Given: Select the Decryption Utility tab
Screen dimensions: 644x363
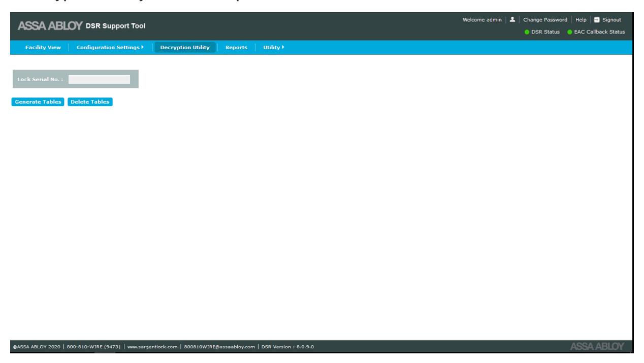Looking at the screenshot, I should point(185,47).
